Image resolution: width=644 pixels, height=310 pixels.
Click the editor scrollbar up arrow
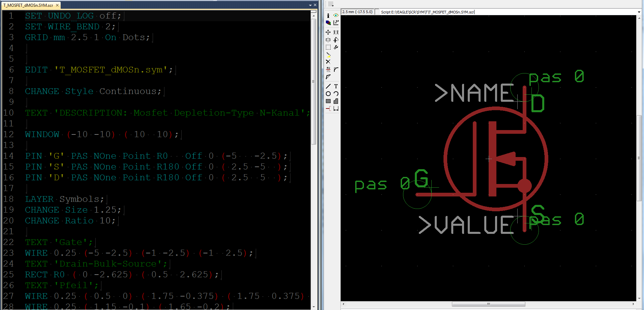[313, 15]
